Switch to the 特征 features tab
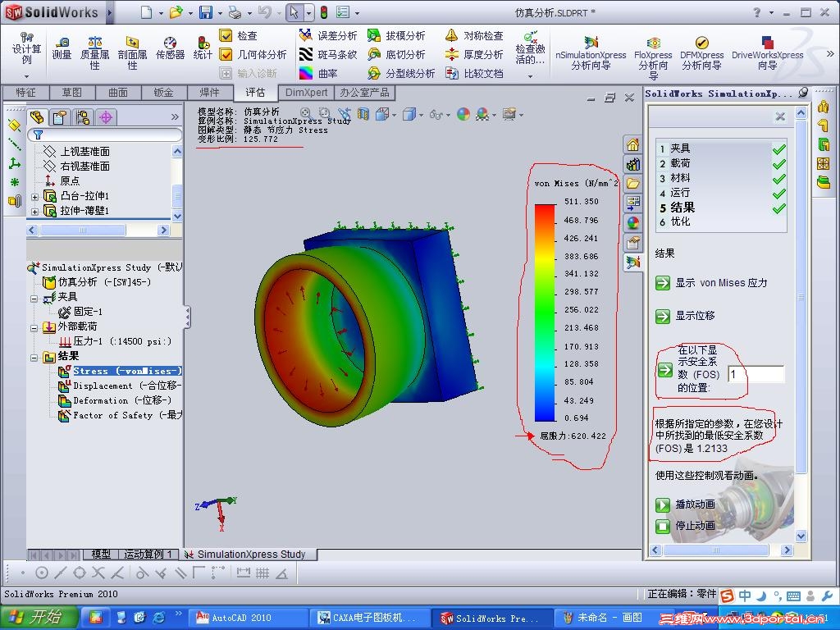Screen dimensions: 840x630 pyautogui.click(x=25, y=93)
